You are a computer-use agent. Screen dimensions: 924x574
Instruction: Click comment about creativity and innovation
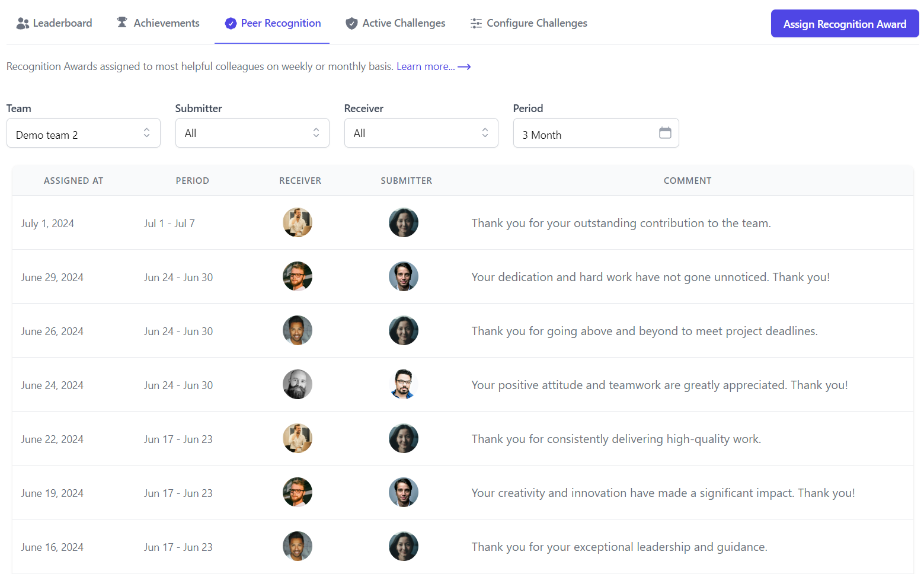663,493
